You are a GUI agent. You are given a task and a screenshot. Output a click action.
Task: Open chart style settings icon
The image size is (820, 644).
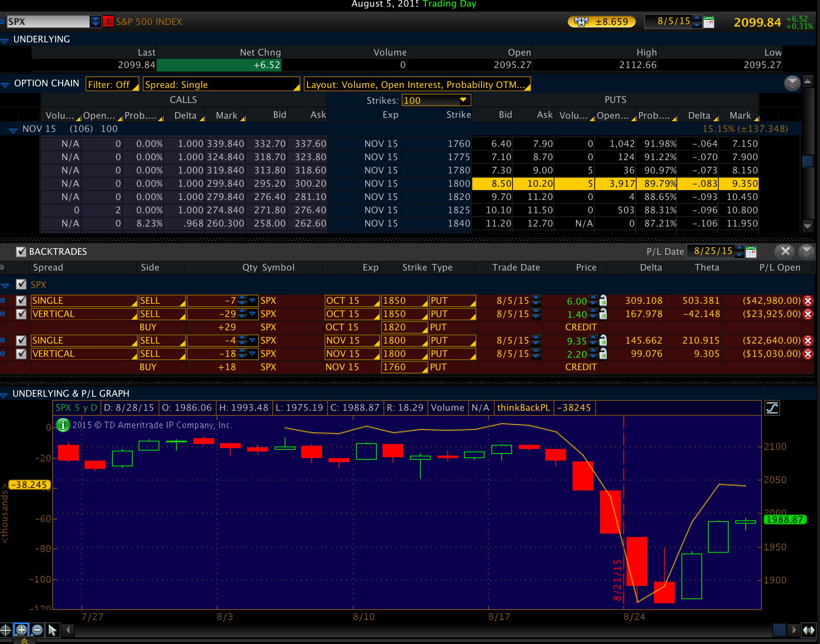772,408
